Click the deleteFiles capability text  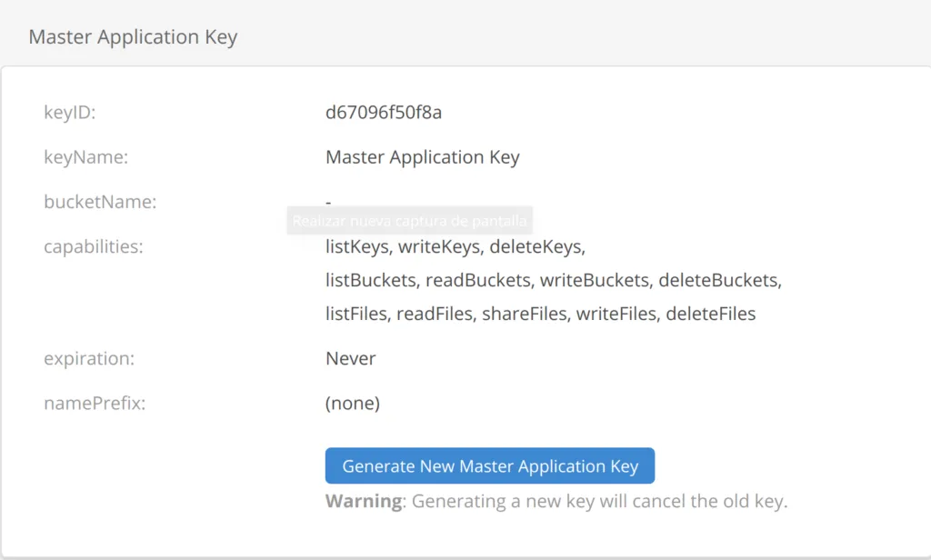coord(710,314)
